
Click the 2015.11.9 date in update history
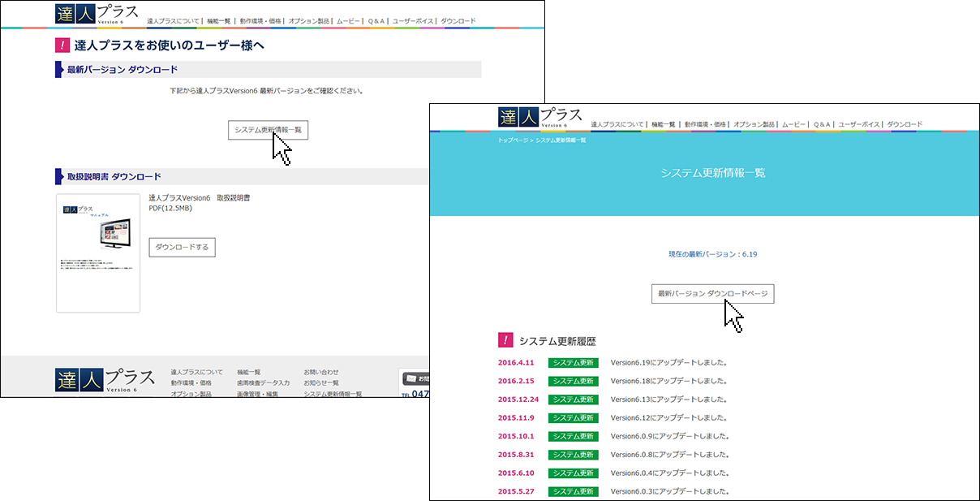coord(516,417)
